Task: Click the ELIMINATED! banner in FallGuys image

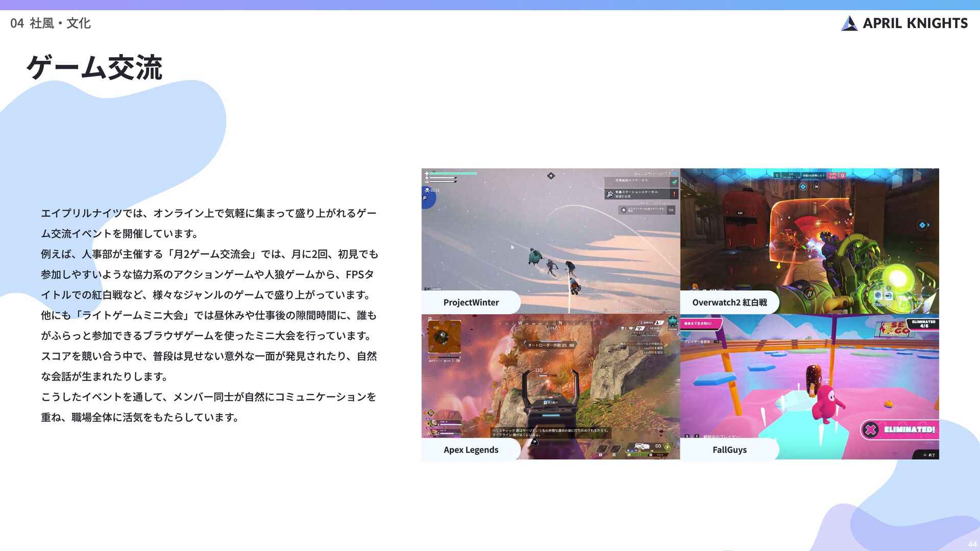Action: (900, 430)
